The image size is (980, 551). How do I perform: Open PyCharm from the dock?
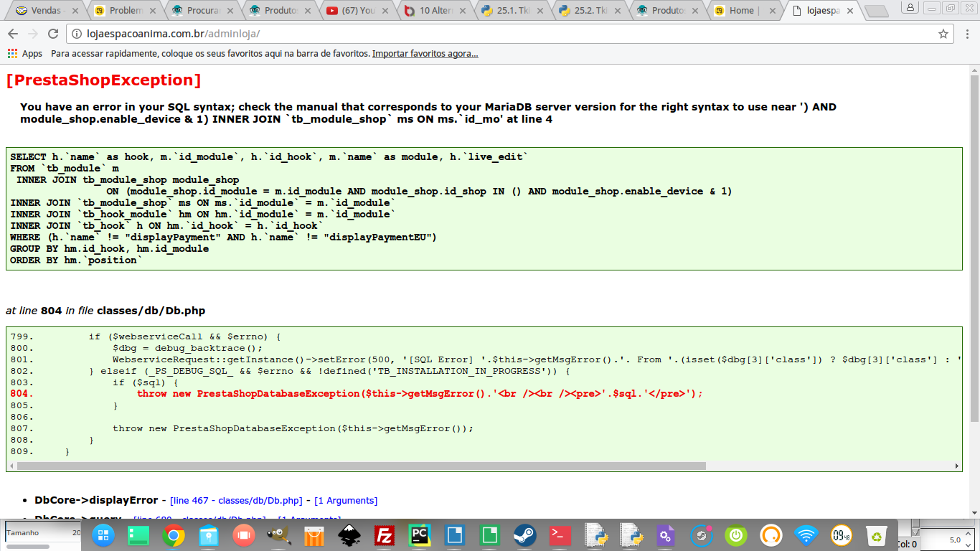420,535
